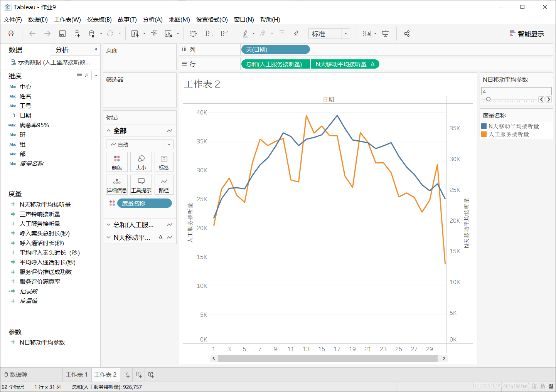Screen dimensions: 556x392
Task: Click the 度量名称 color pill in marks
Action: [x=145, y=203]
